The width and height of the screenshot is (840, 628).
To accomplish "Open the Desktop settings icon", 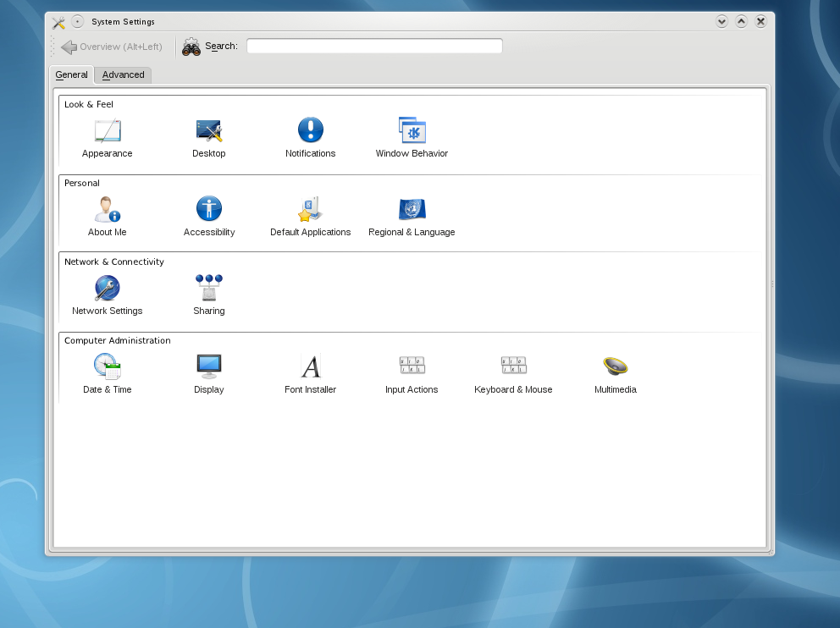I will tap(209, 130).
